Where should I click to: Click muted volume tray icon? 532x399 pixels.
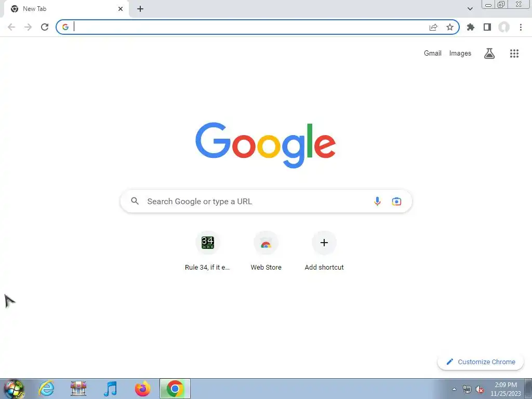480,389
